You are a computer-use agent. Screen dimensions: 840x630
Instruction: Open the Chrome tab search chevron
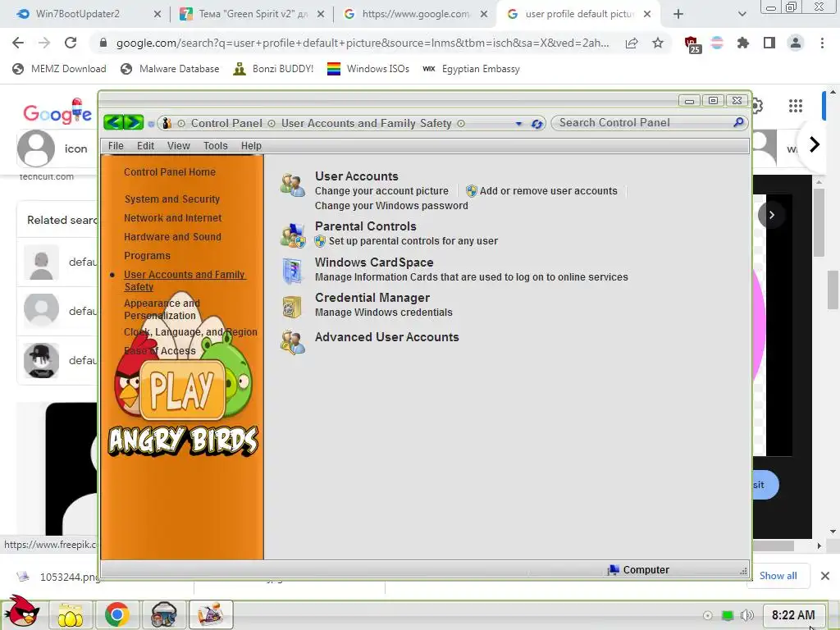(x=742, y=14)
